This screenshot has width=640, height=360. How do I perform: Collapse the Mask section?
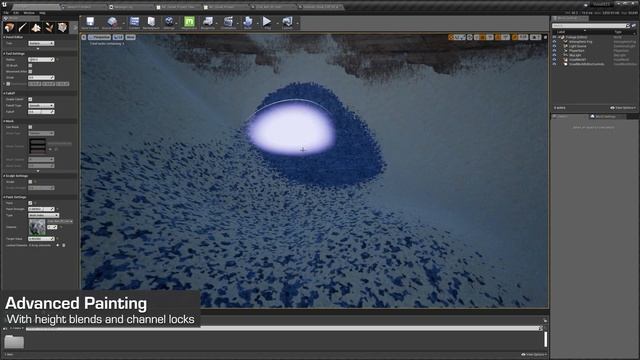click(4, 121)
